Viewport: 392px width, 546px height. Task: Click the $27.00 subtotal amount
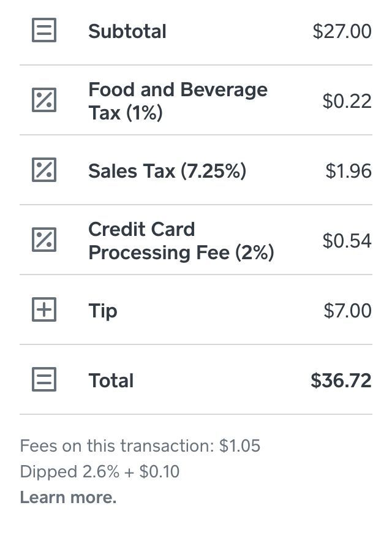[342, 31]
